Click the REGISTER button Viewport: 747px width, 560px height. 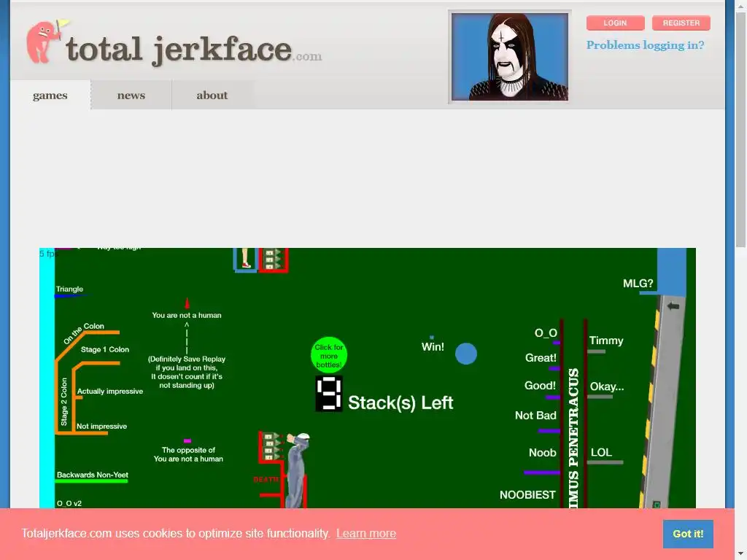point(681,23)
